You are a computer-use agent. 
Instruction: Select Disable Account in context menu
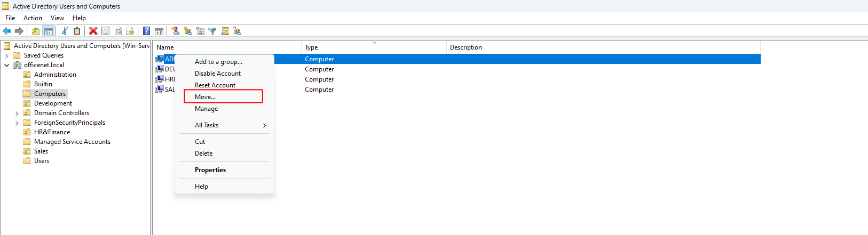click(218, 74)
